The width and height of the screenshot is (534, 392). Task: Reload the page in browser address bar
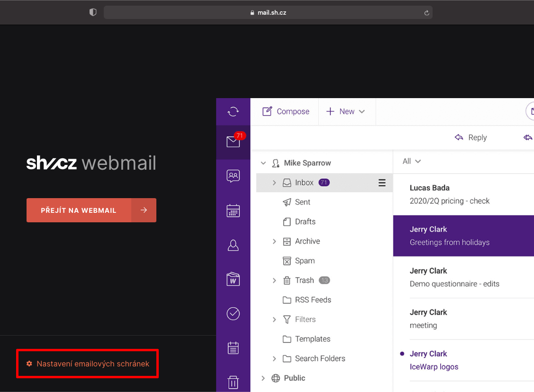click(x=426, y=13)
